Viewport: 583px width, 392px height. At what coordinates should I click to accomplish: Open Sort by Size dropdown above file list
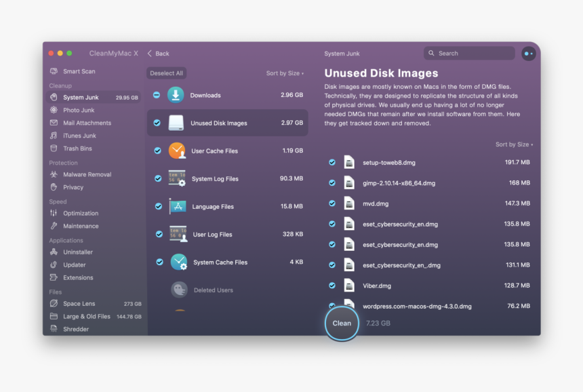pos(514,144)
